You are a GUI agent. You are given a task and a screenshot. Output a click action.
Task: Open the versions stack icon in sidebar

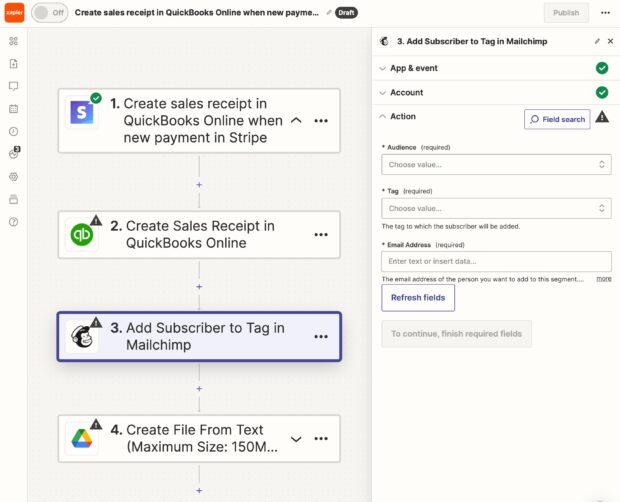[x=13, y=199]
